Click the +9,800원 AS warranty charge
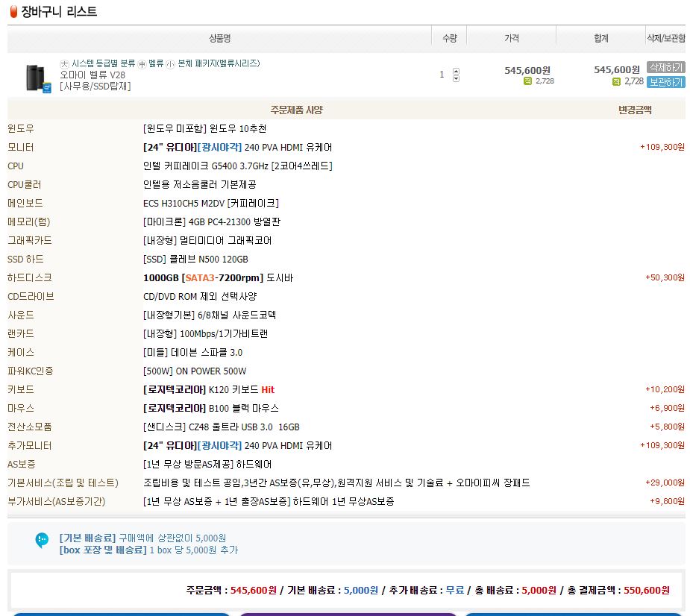690x616 pixels. 667,502
